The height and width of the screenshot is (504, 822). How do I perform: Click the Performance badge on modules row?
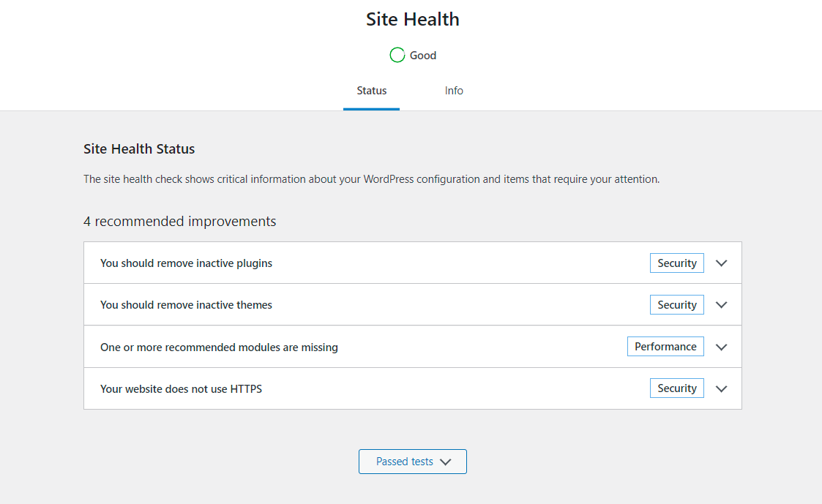click(x=665, y=347)
